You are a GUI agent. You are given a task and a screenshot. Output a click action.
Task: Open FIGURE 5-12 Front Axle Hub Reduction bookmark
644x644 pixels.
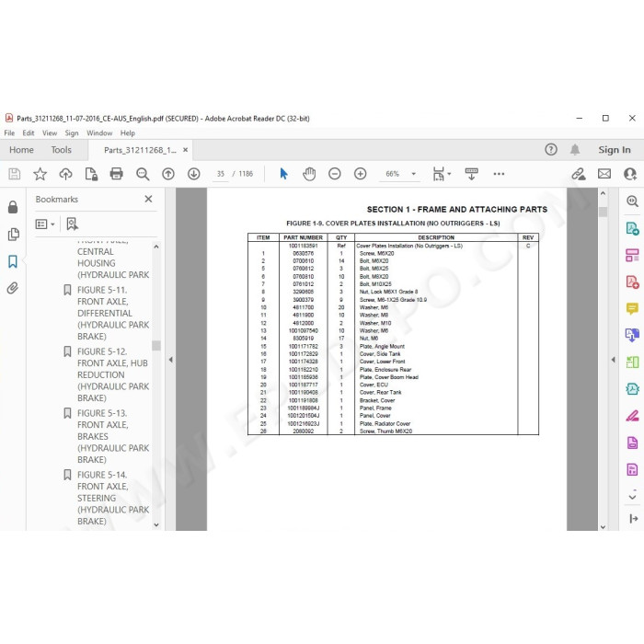pos(112,374)
